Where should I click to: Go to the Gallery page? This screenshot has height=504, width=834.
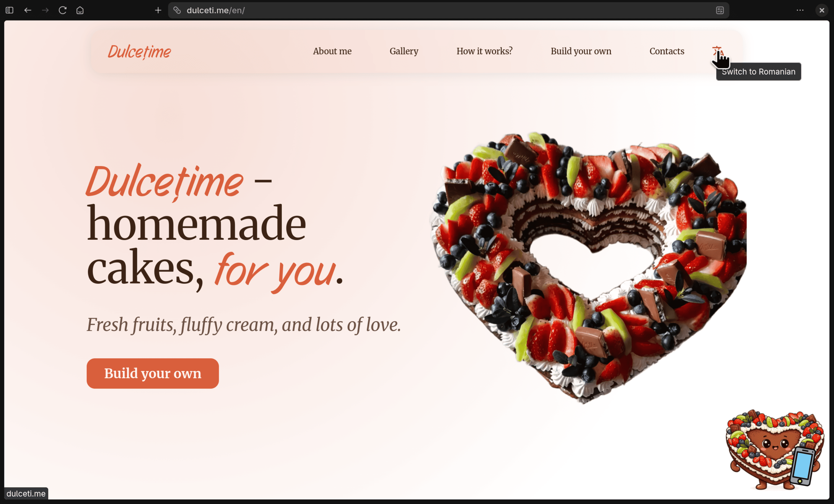(x=404, y=51)
